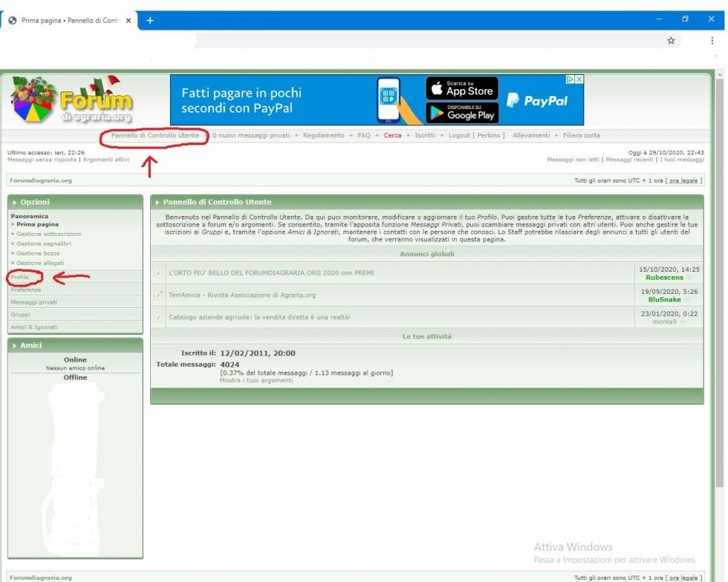Screen dimensions: 728x582
Task: Open latest post icon next to BluSnake
Action: pos(686,300)
